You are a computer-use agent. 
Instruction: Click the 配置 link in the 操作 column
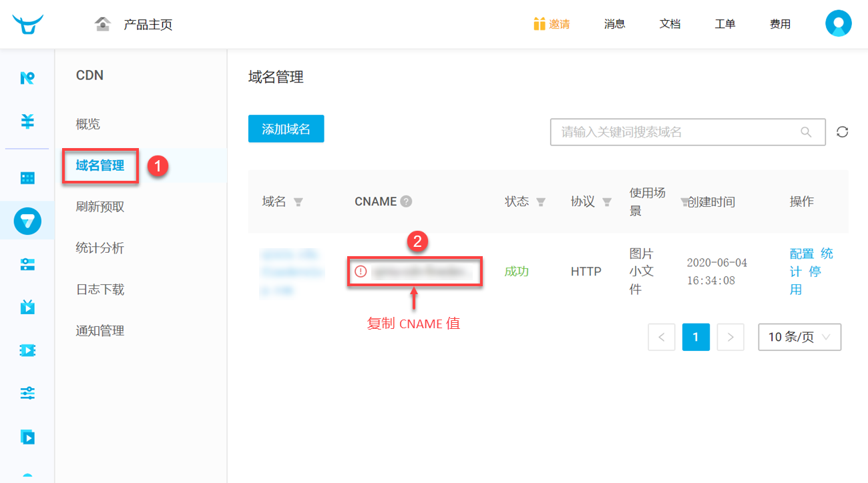coord(802,254)
